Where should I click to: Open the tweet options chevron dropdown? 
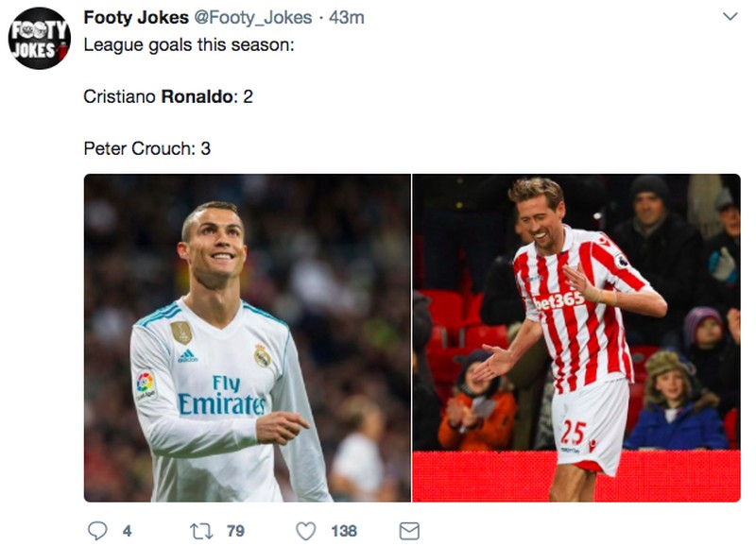pyautogui.click(x=730, y=17)
